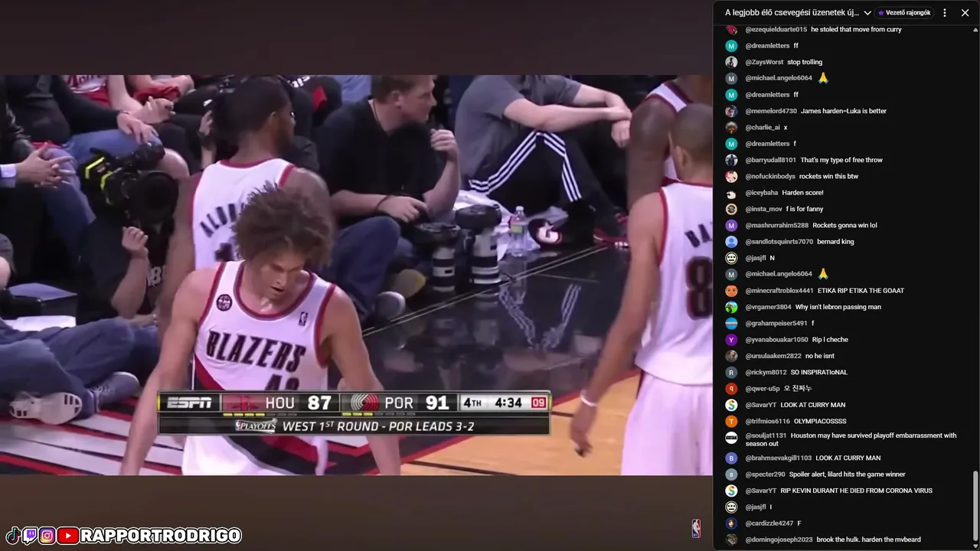Click the message 'RIP KEVIN DURANT HE DIED FROM CORONA VIRUS'
980x551 pixels.
tap(856, 491)
